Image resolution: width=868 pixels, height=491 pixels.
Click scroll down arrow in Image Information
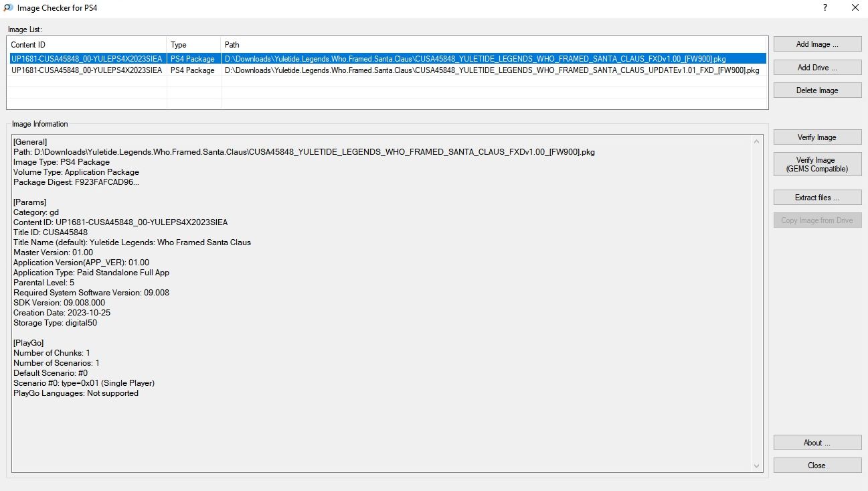[x=757, y=466]
